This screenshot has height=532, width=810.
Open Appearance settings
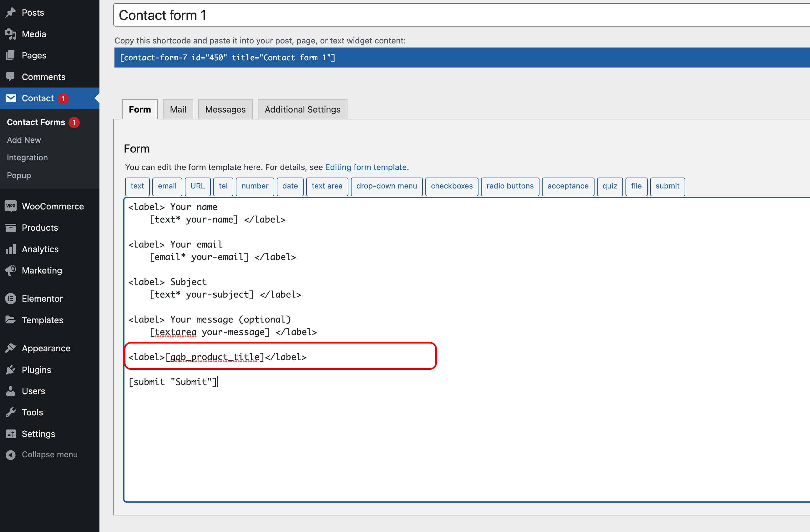pos(46,348)
